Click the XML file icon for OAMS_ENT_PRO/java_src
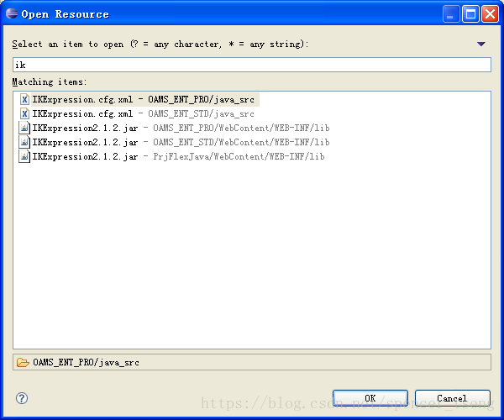 click(x=24, y=100)
